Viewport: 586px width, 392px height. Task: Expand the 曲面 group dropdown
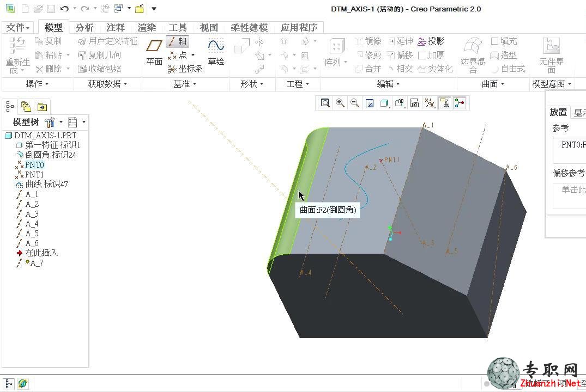click(x=493, y=84)
